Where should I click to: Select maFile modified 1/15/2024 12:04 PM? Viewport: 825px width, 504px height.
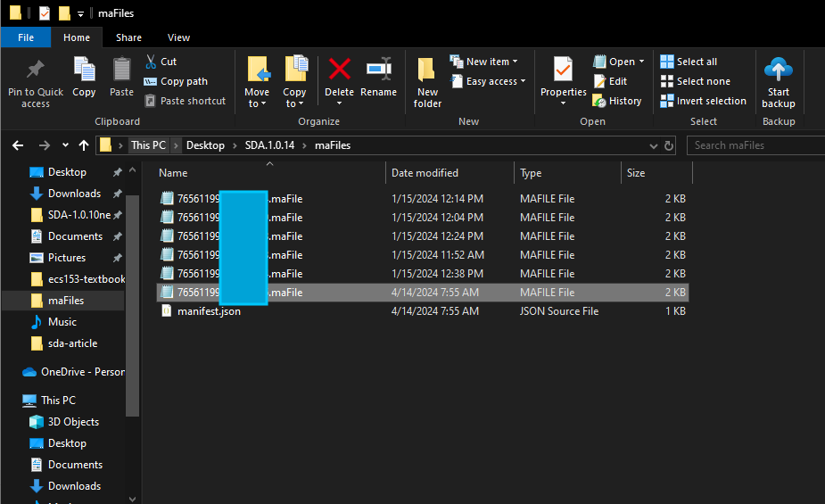tap(423, 218)
